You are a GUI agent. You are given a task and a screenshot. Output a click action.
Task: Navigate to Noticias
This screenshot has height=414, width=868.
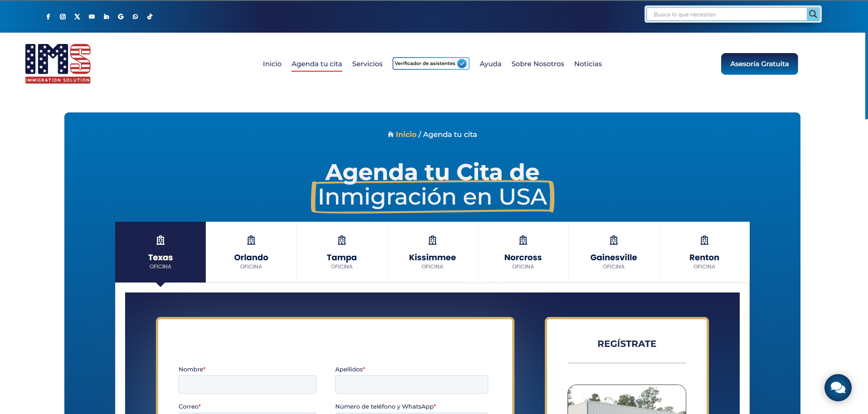(587, 63)
